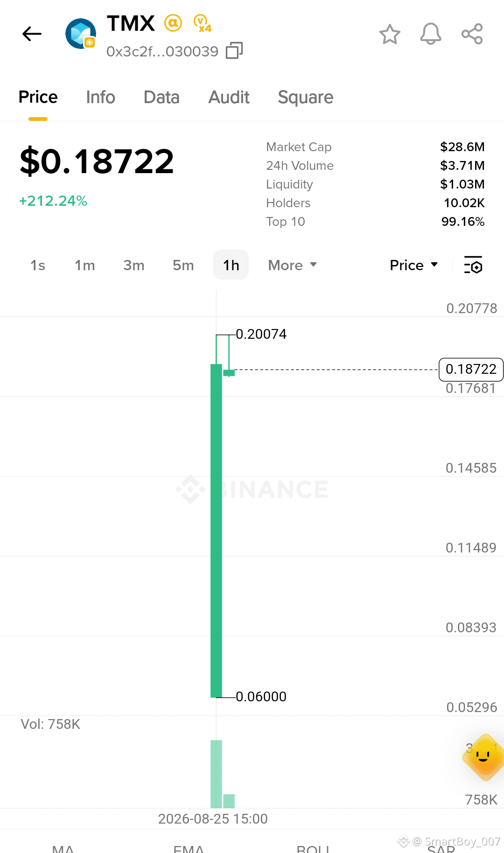The height and width of the screenshot is (853, 504).
Task: Switch to the Info tab
Action: [x=100, y=97]
